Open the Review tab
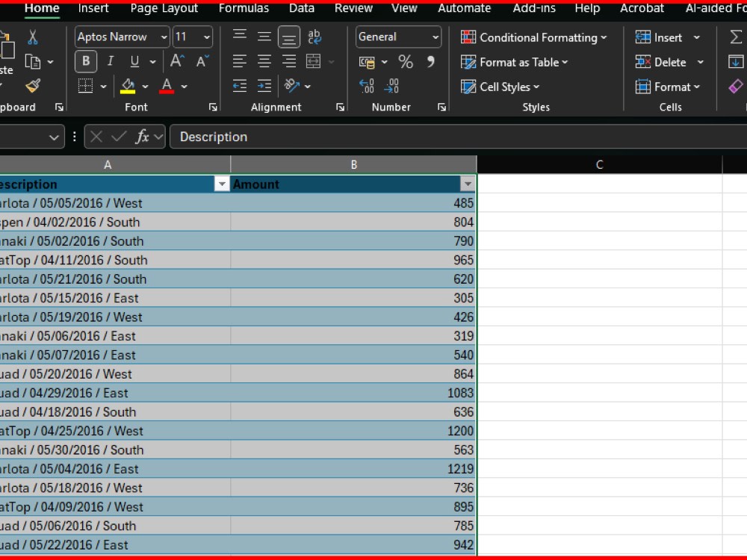Viewport: 747px width, 560px height. point(353,8)
